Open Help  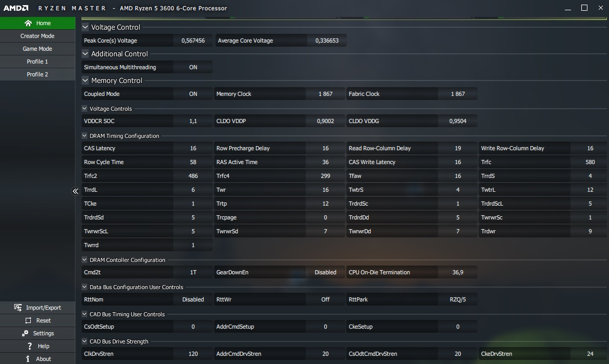(x=37, y=346)
